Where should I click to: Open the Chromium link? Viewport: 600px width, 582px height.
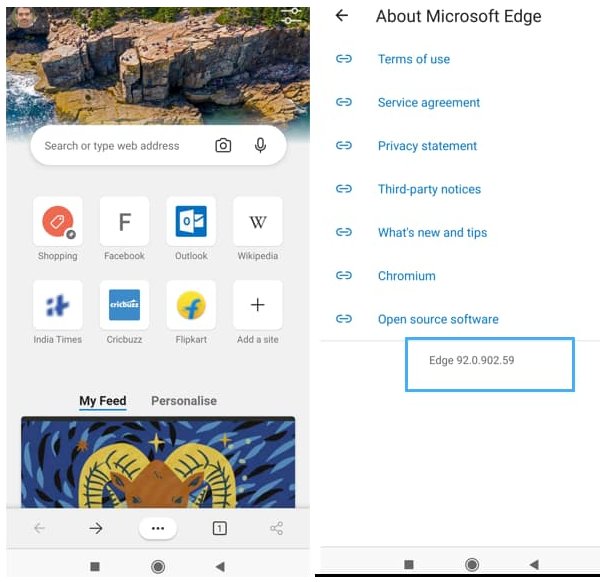click(407, 276)
